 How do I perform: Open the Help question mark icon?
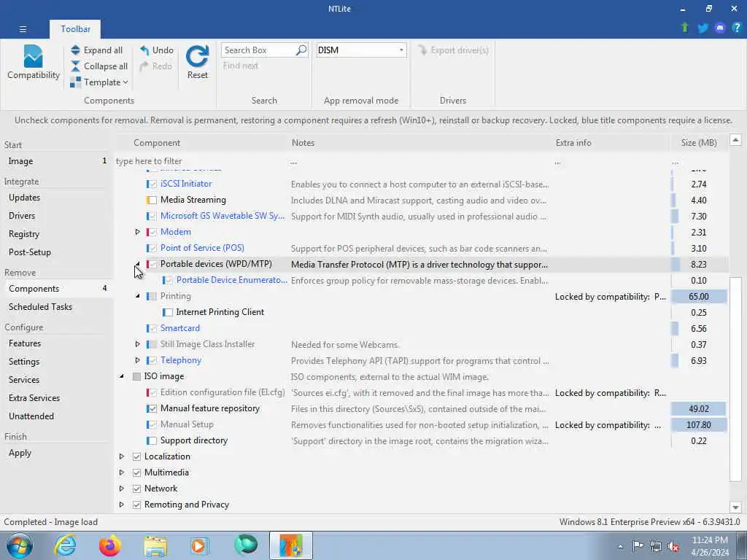click(x=737, y=28)
